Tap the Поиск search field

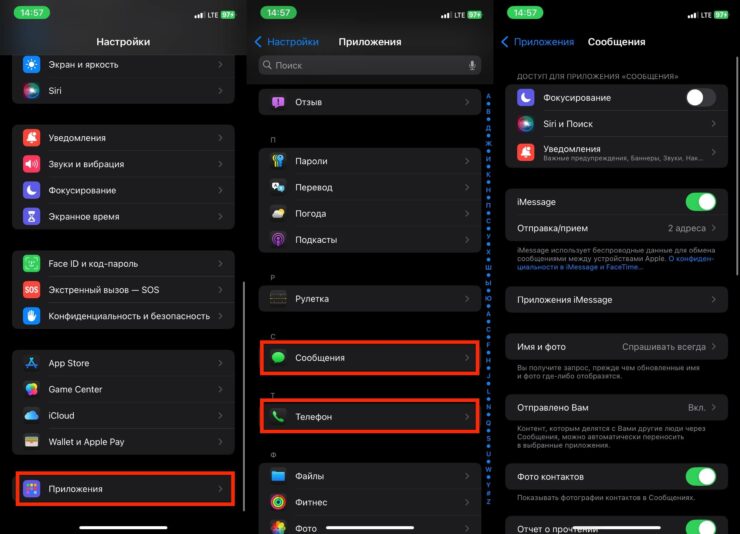tap(365, 65)
